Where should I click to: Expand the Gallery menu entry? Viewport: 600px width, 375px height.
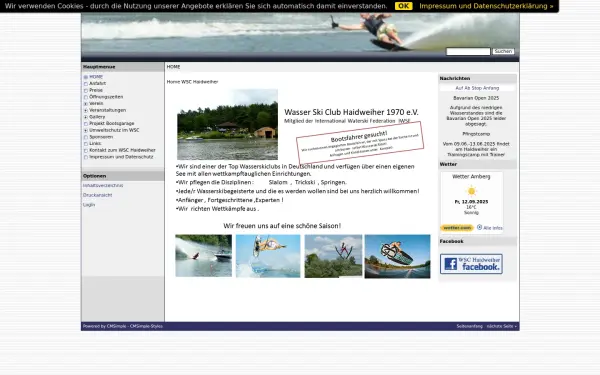86,117
